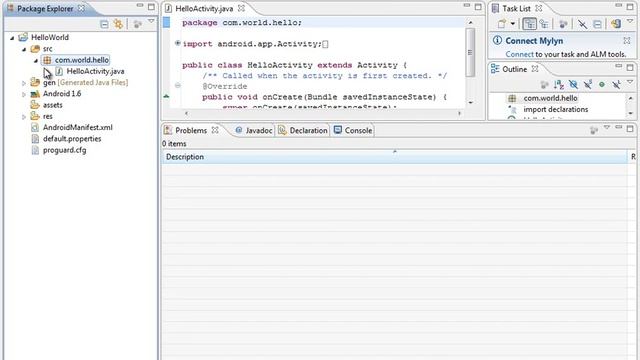Collapse all in Package Explorer toolbar
This screenshot has width=640, height=360.
[104, 24]
